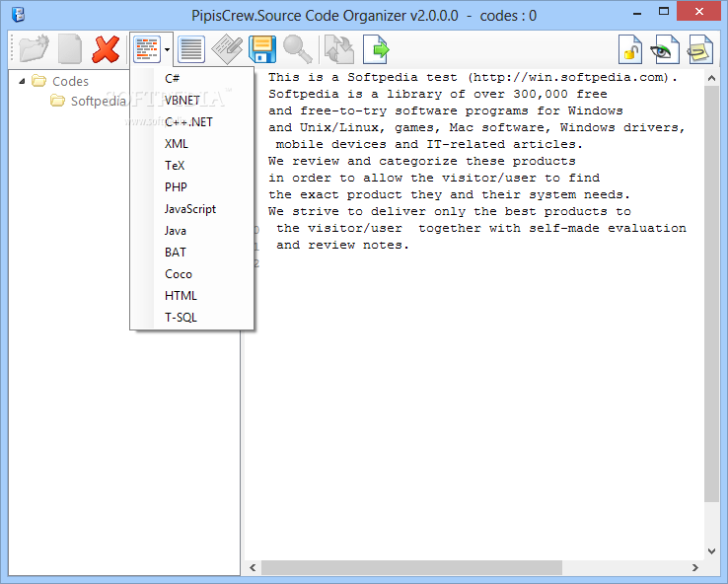
Task: Click the vertical scrollbar thumb
Action: tap(711, 294)
